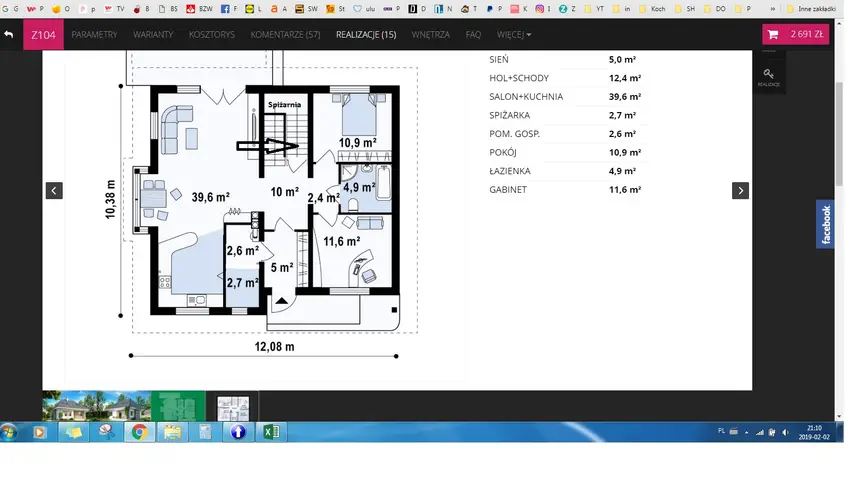Click the Chrome icon in the taskbar
The image size is (850, 478).
coord(138,432)
